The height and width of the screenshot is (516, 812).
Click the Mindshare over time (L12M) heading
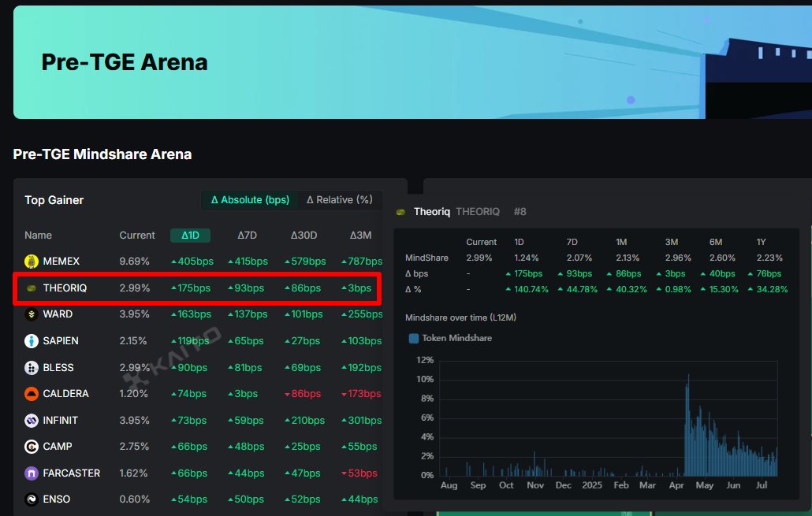(x=460, y=317)
